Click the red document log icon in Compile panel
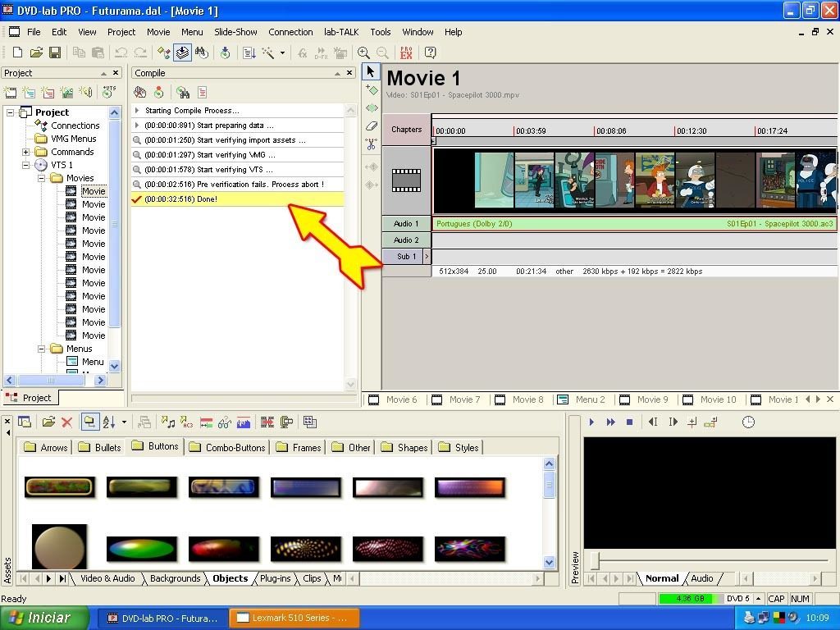The height and width of the screenshot is (630, 840). (x=202, y=93)
